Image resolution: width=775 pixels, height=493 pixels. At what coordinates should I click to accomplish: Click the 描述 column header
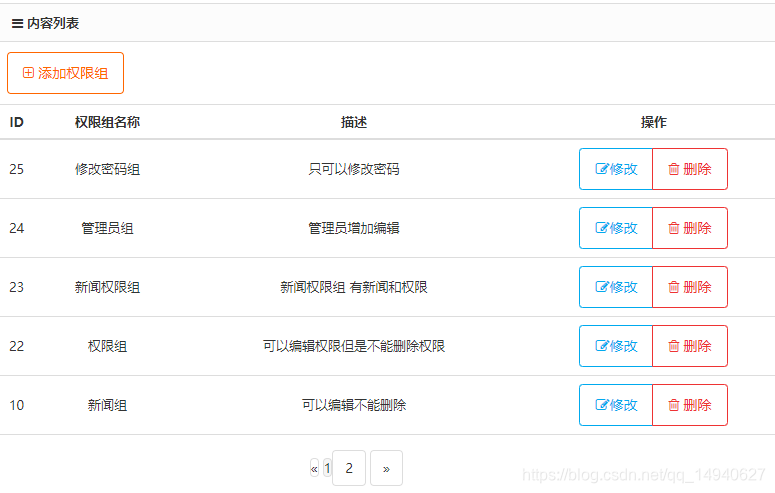(x=354, y=122)
